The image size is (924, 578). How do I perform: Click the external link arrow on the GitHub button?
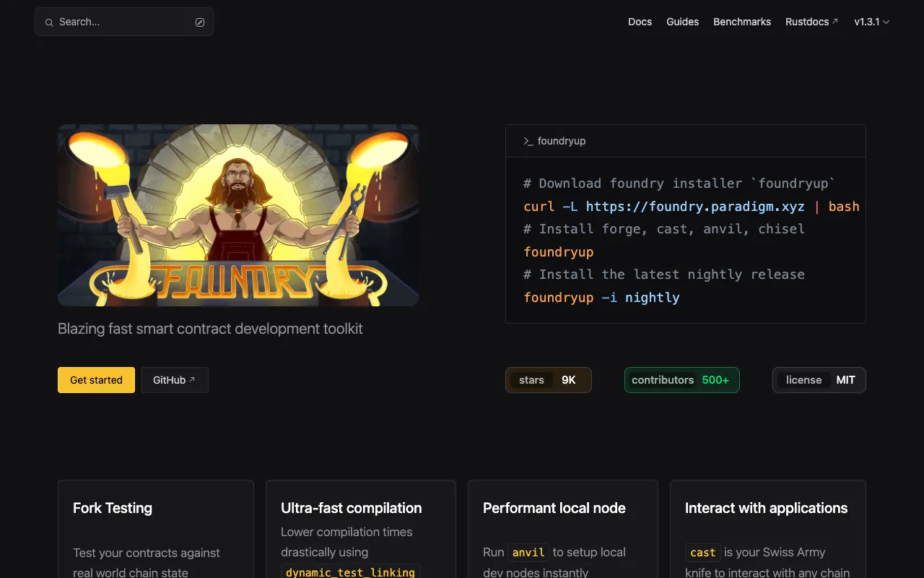tap(193, 378)
